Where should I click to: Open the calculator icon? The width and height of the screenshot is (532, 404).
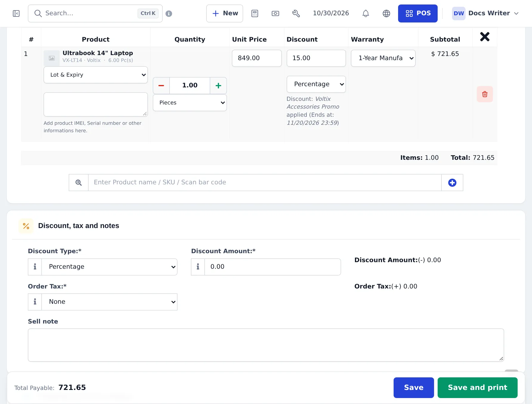coord(255,13)
